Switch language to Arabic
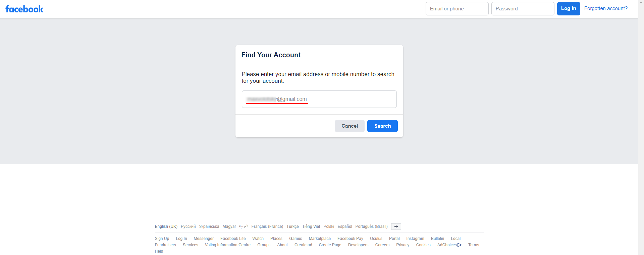This screenshot has width=644, height=255. tap(244, 227)
